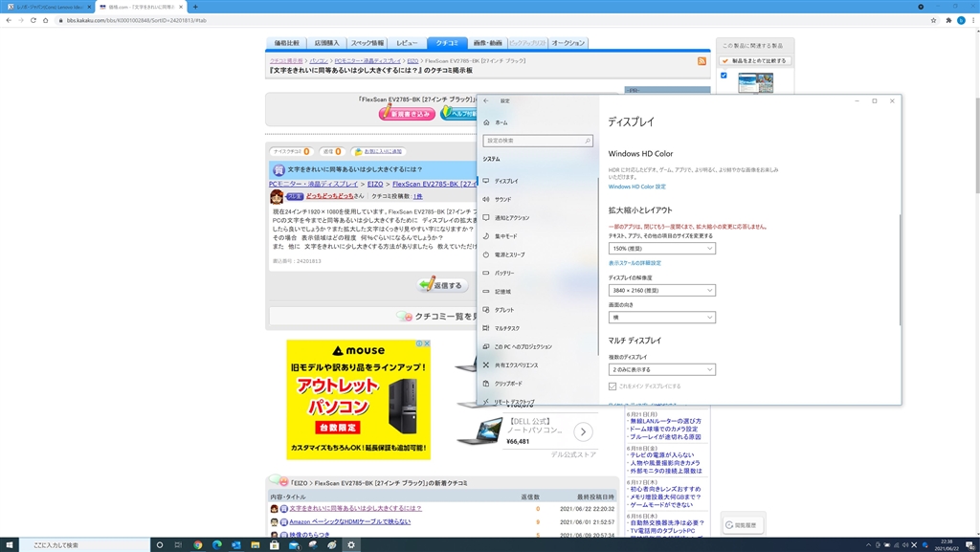Show hidden system tray icons
Image resolution: width=980 pixels, height=552 pixels.
[868, 545]
